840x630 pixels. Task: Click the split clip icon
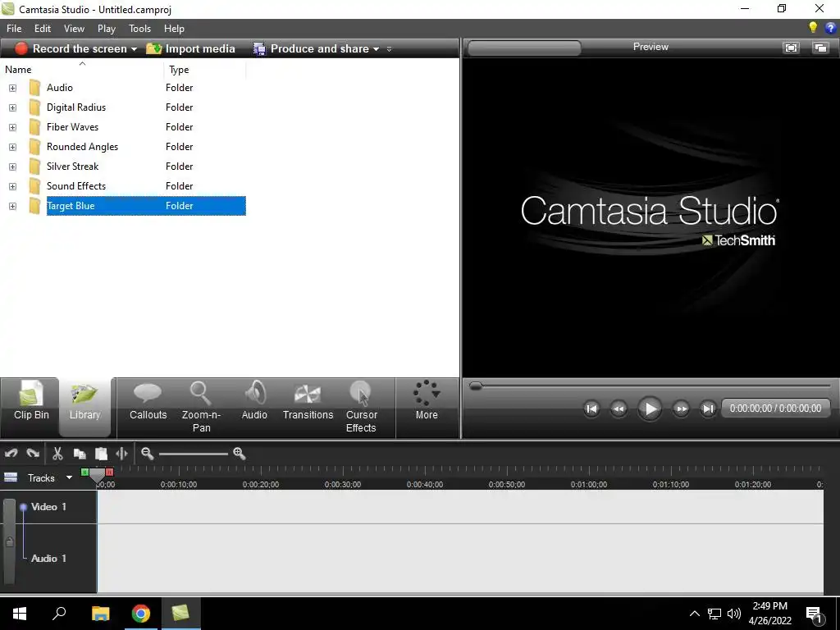121,454
